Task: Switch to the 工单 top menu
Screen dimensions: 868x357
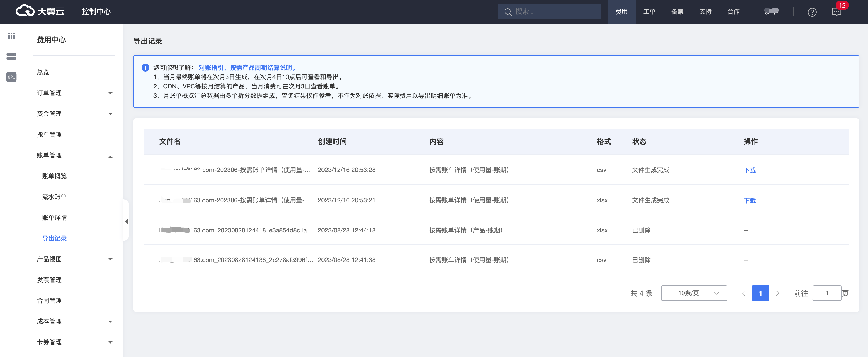Action: pyautogui.click(x=649, y=12)
